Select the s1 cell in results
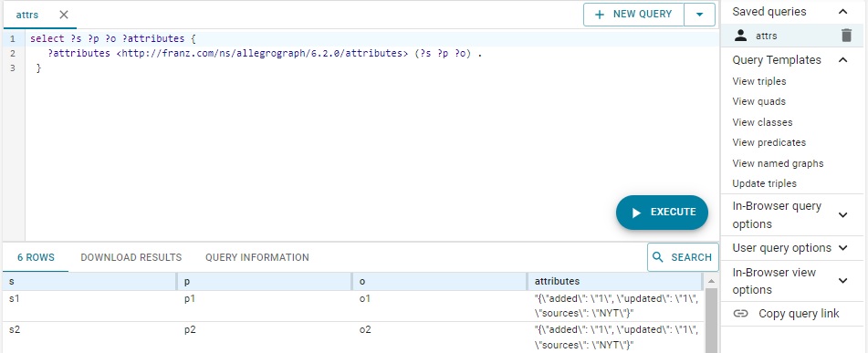Image resolution: width=868 pixels, height=353 pixels. [x=89, y=306]
